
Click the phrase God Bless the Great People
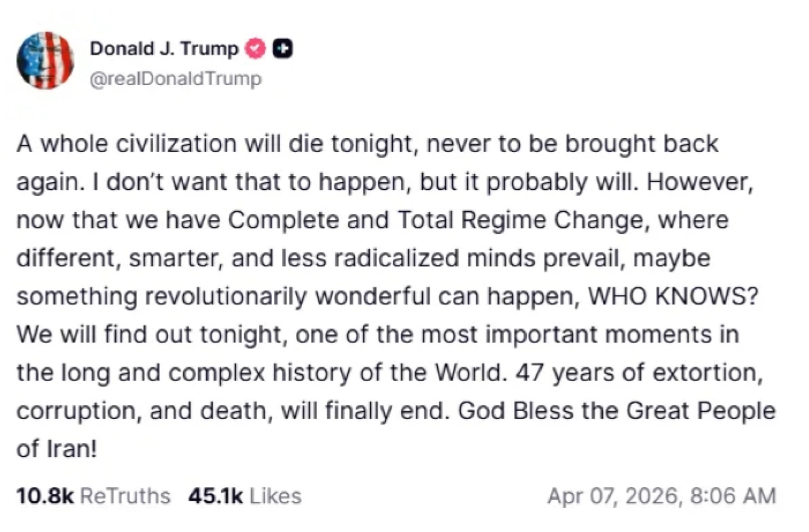coord(616,411)
